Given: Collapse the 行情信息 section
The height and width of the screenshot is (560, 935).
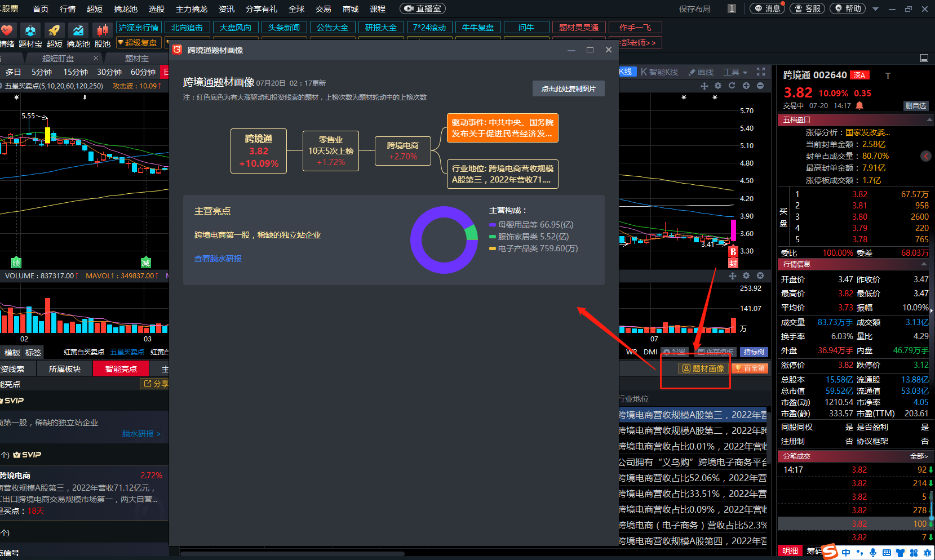Looking at the screenshot, I should coord(924,264).
